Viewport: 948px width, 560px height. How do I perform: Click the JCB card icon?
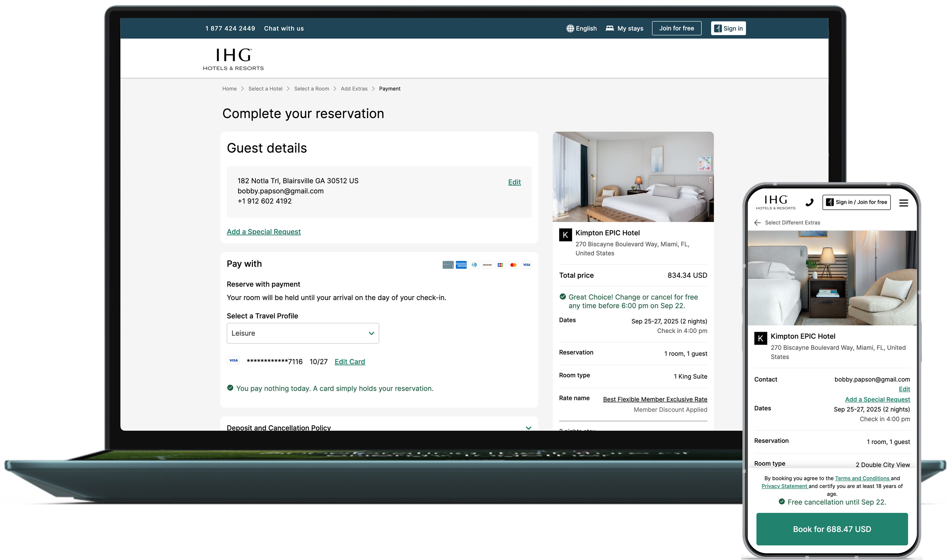[x=500, y=265]
